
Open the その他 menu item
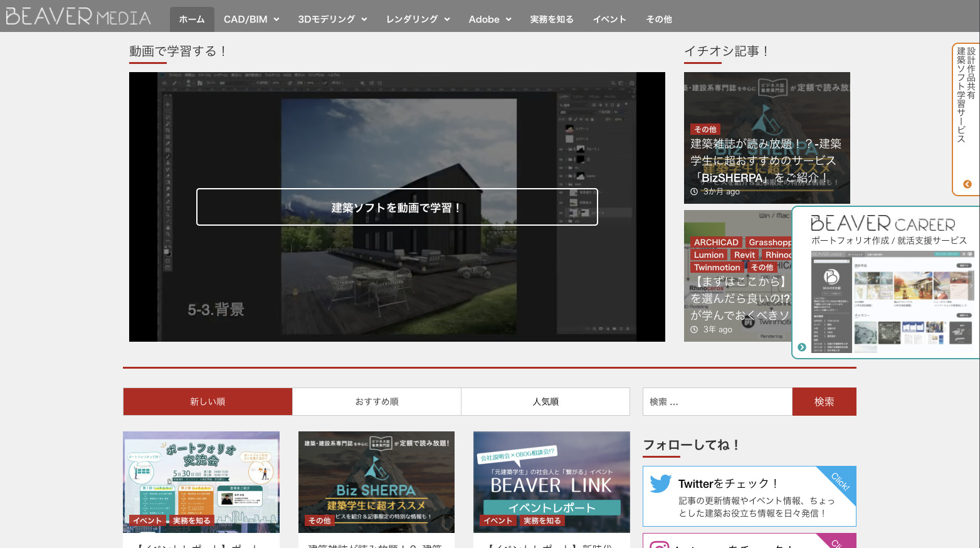[x=659, y=19]
